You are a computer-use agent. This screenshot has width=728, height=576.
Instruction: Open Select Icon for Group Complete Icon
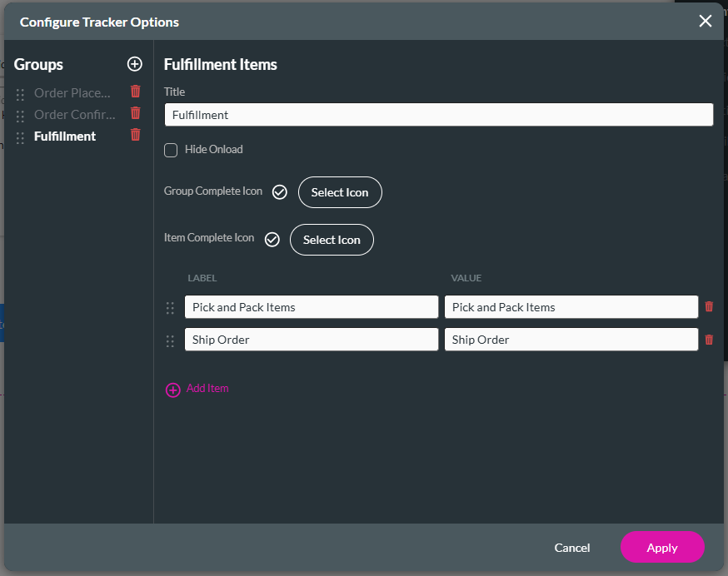[x=340, y=191]
